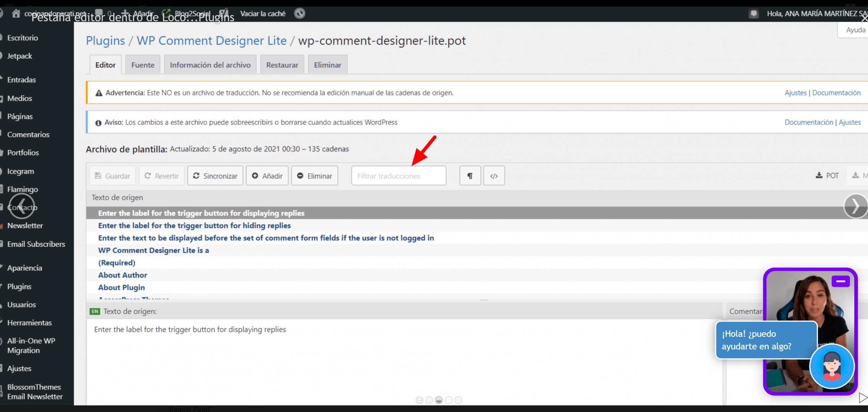
Task: Click the Filtrar traducciones search field
Action: 399,176
